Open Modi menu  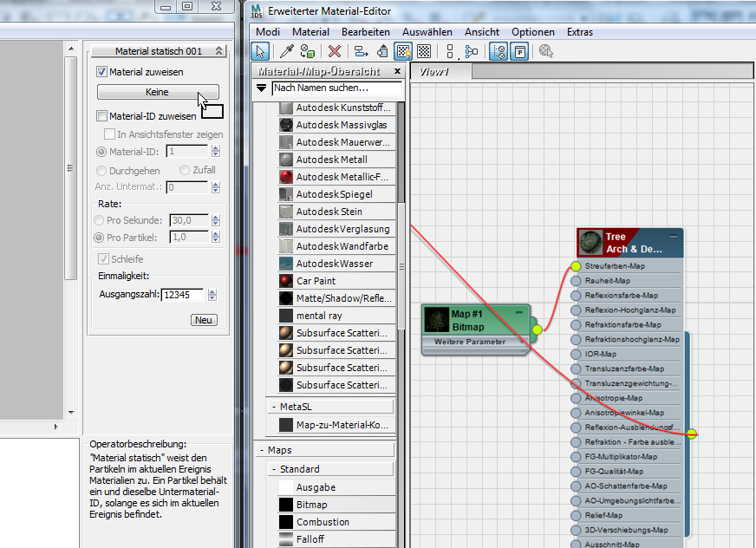point(268,32)
